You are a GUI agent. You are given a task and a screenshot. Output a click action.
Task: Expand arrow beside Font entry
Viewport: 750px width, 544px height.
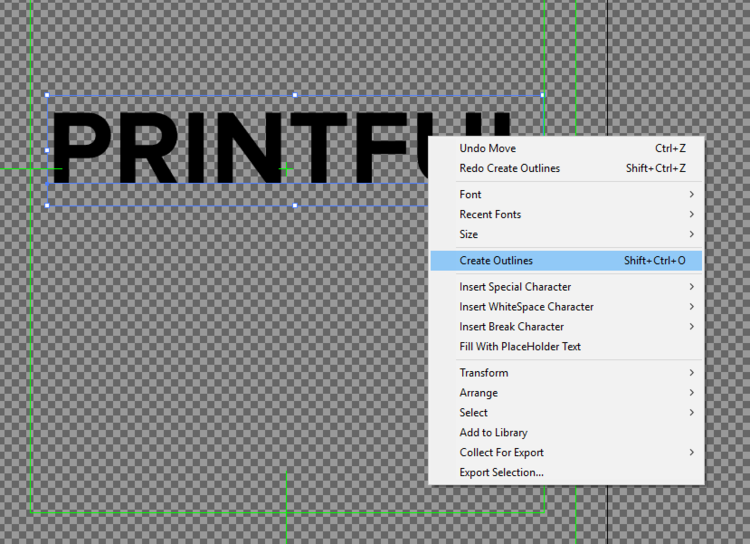(x=692, y=194)
